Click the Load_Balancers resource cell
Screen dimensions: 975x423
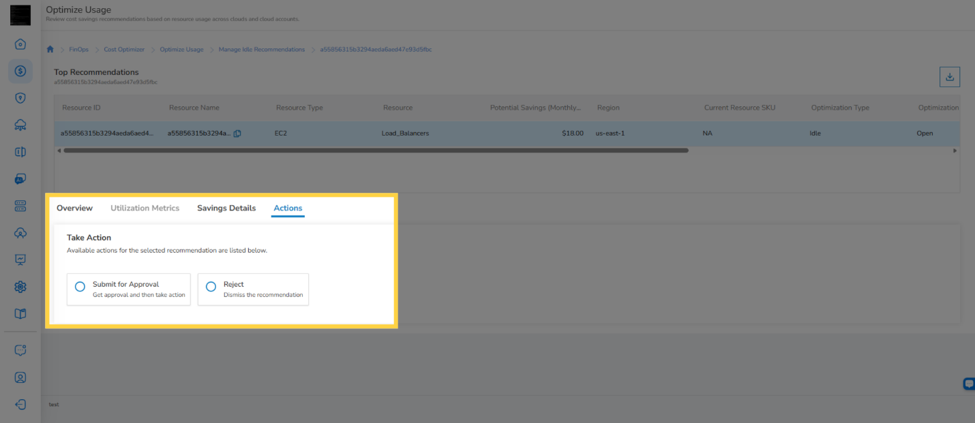coord(405,133)
